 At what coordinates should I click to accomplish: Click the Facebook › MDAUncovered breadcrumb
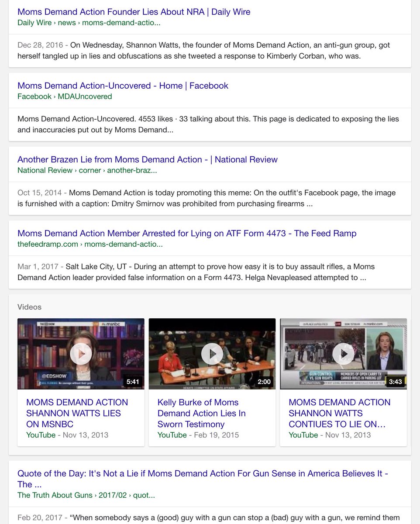point(65,97)
